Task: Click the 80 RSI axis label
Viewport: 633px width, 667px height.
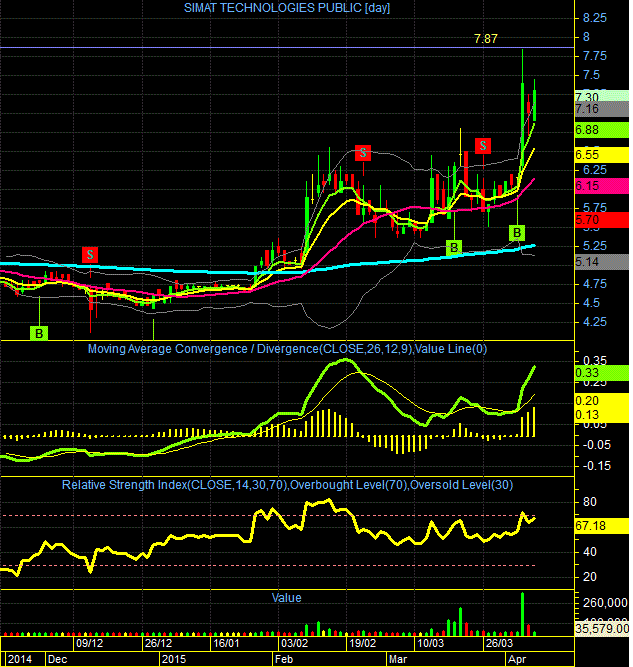Action: (x=590, y=502)
